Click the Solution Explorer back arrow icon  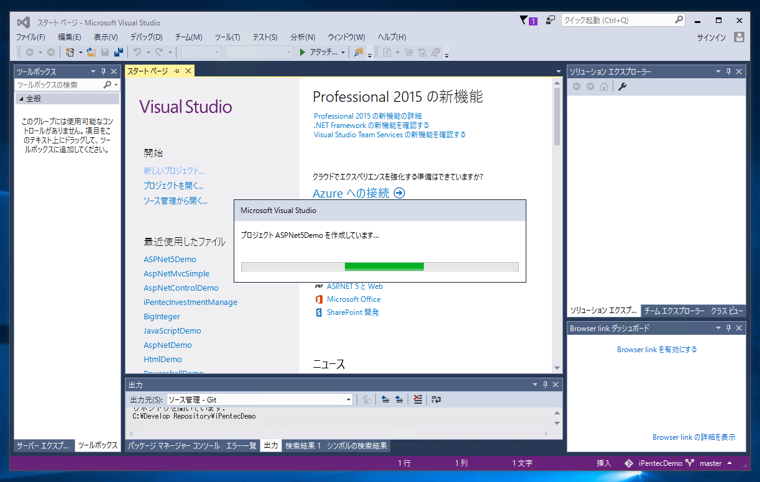click(577, 86)
